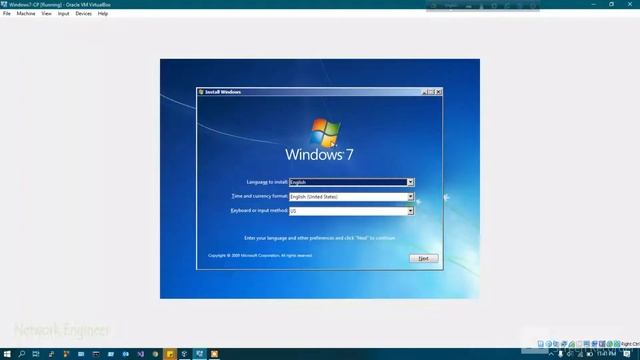Click the CPU features status icon
This screenshot has height=360, width=640.
click(x=602, y=344)
